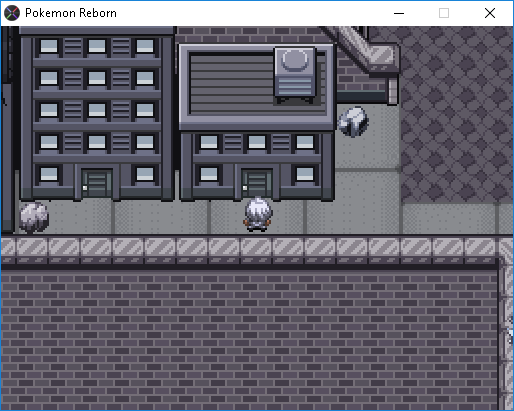Open the door of the small building
Viewport: 514px width, 411px height.
point(257,183)
